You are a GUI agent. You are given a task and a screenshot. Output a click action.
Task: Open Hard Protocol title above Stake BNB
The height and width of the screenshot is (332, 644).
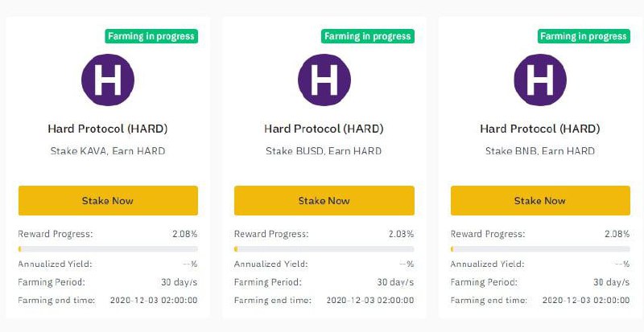[x=540, y=129]
